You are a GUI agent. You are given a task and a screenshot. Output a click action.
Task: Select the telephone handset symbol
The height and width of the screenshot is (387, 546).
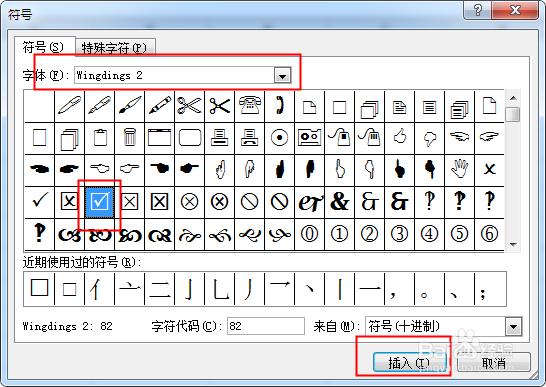point(280,106)
